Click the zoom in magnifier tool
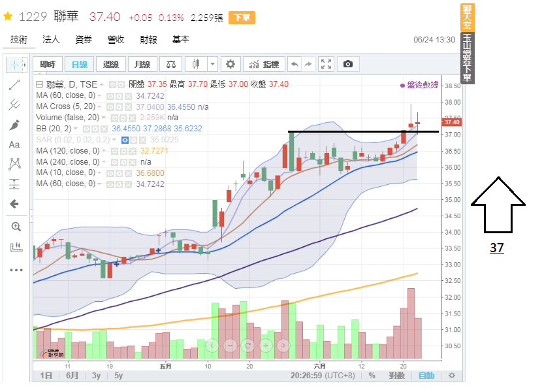542x392 pixels. click(x=15, y=227)
